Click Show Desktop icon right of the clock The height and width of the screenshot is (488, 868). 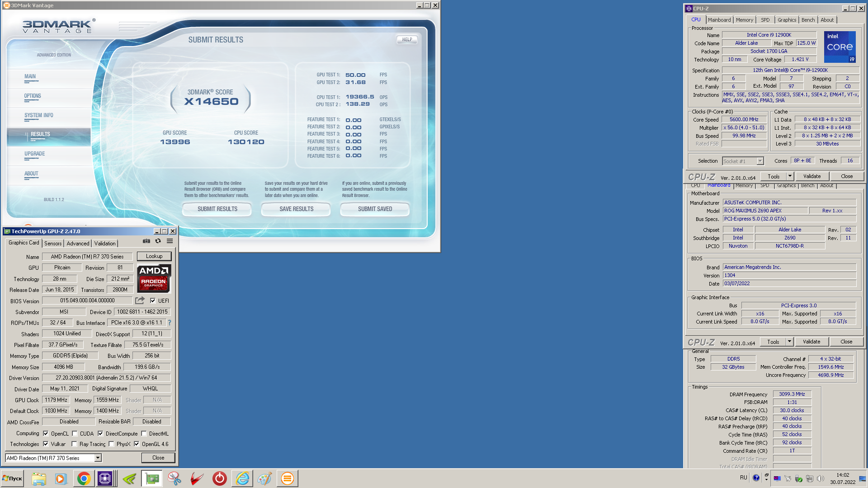(x=863, y=479)
